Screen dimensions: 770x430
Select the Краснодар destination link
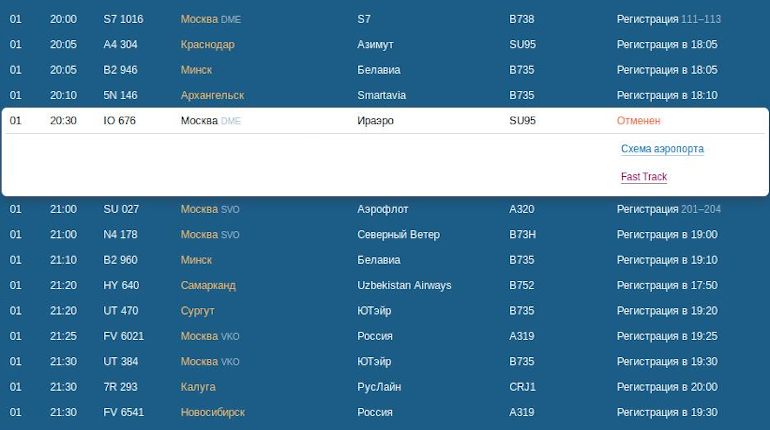point(207,45)
